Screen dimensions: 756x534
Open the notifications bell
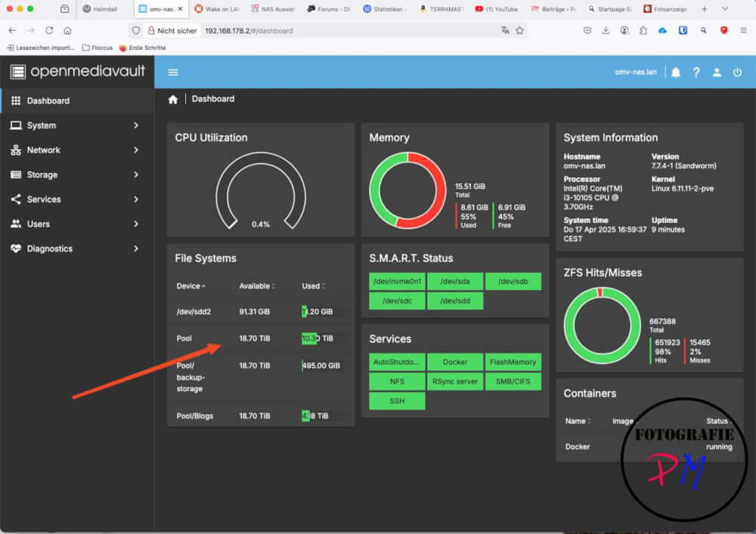(675, 73)
